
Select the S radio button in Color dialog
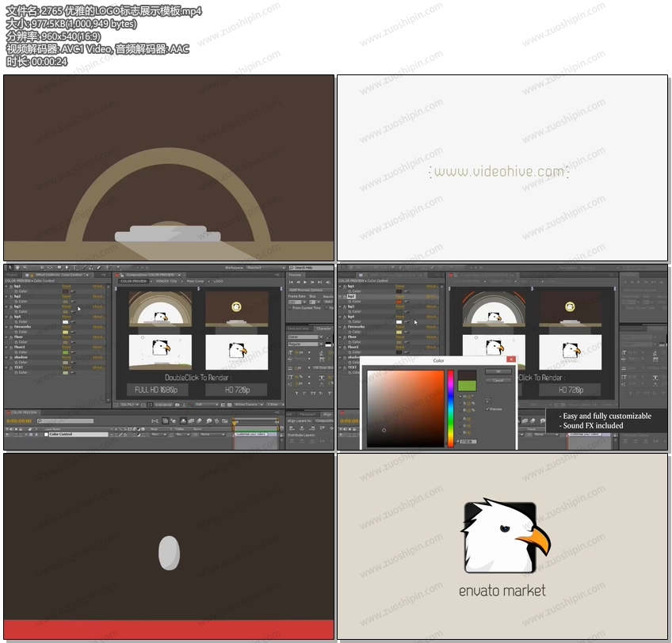tap(460, 403)
